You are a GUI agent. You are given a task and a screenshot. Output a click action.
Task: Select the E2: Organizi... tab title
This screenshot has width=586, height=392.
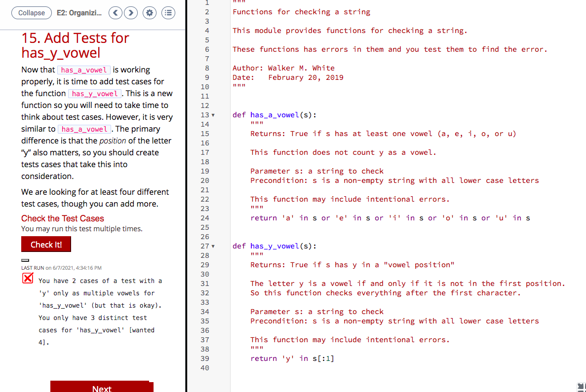[x=79, y=13]
